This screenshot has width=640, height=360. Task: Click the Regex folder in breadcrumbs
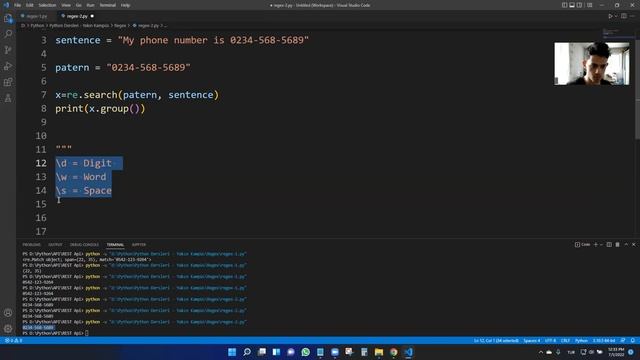(120, 25)
